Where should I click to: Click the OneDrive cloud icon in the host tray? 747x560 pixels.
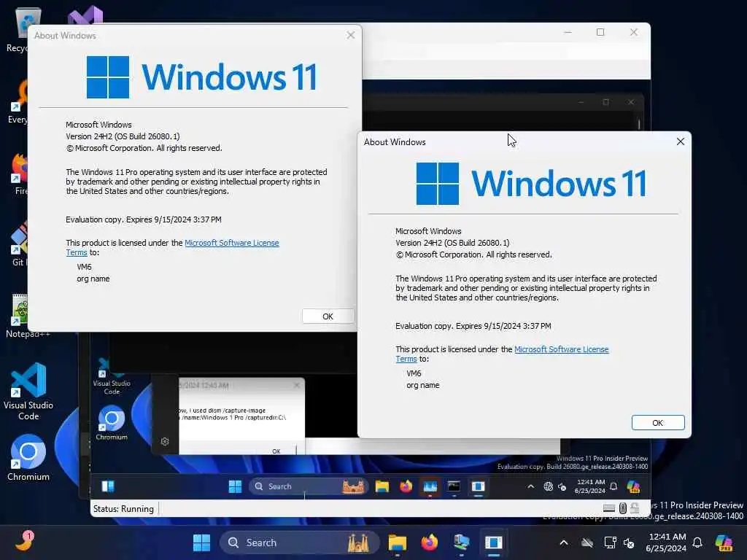pos(587,542)
